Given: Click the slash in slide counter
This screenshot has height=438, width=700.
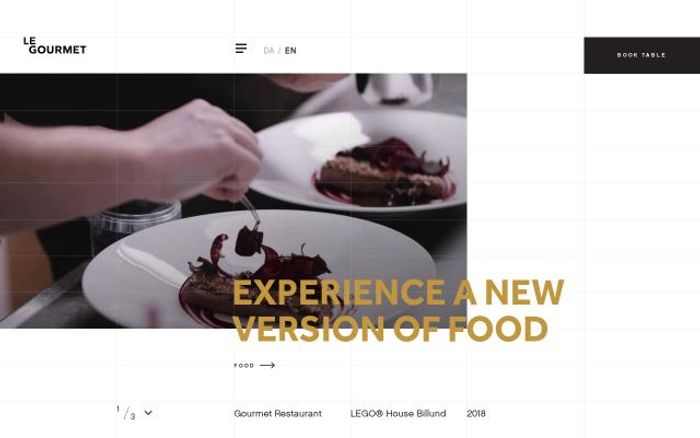Looking at the screenshot, I should pyautogui.click(x=126, y=413).
